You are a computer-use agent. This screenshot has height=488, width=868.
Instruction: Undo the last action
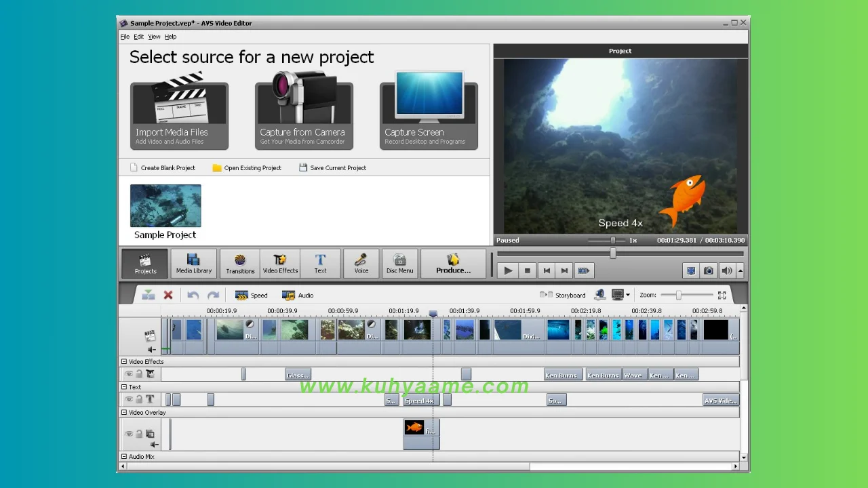coord(193,295)
